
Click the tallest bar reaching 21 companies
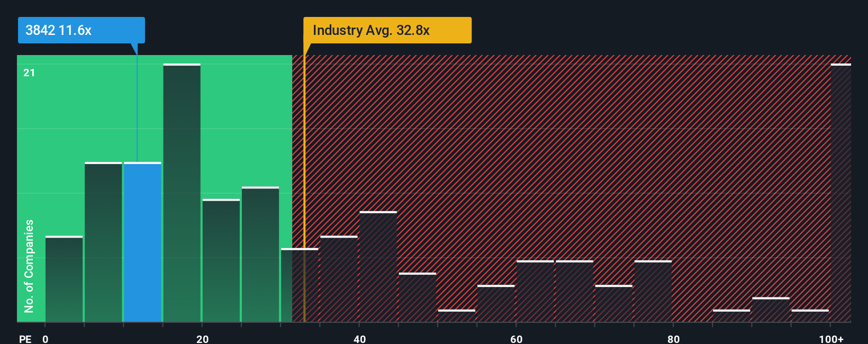(x=182, y=193)
